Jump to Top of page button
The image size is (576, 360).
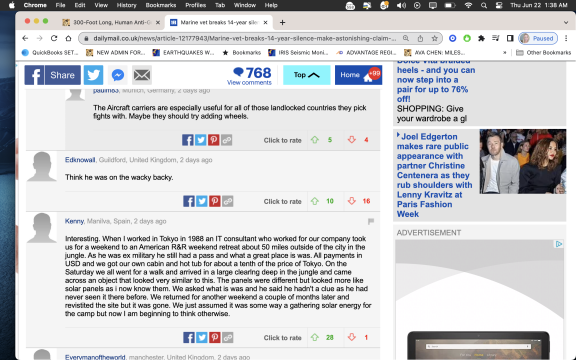(307, 75)
